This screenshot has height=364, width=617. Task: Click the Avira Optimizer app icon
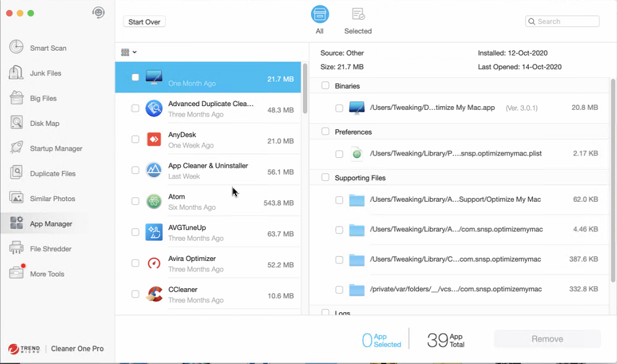pos(154,263)
